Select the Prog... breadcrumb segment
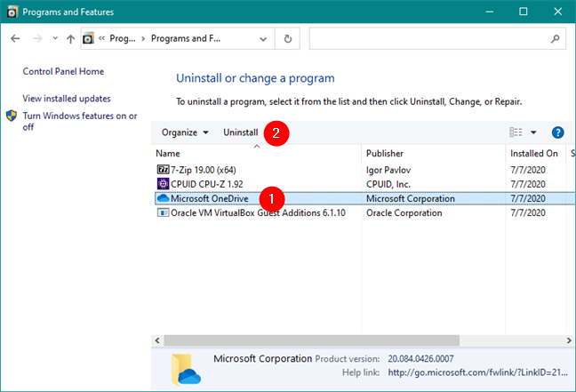The height and width of the screenshot is (392, 576). point(123,38)
